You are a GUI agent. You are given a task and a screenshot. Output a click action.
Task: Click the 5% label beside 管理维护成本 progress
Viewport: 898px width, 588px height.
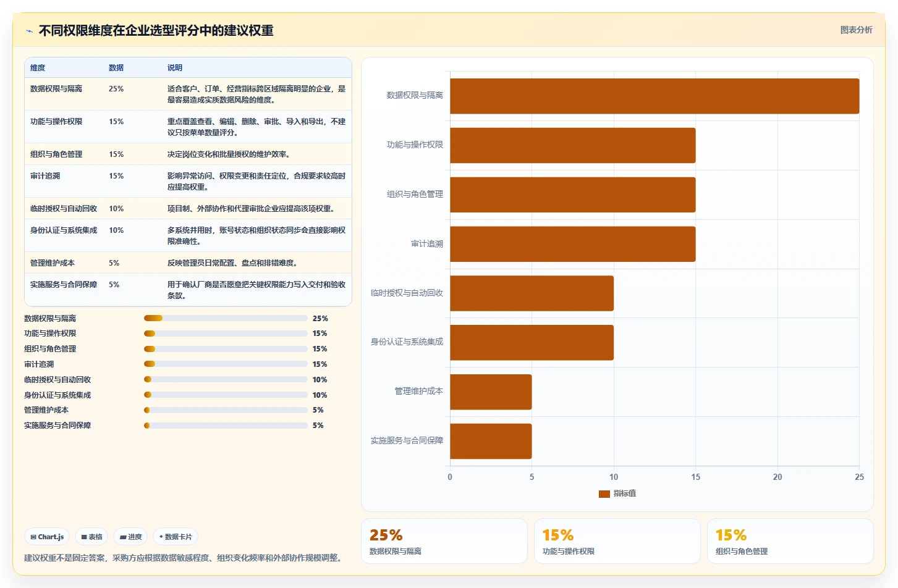318,410
